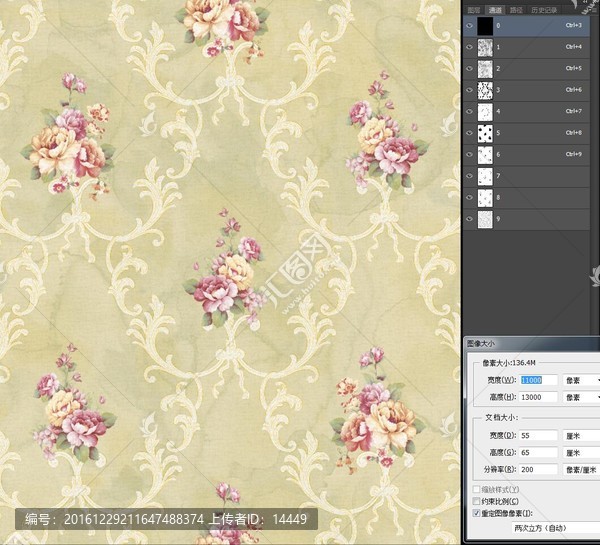Click the 宽度(W) pixel width field 11000
Image resolution: width=600 pixels, height=545 pixels.
pyautogui.click(x=538, y=380)
